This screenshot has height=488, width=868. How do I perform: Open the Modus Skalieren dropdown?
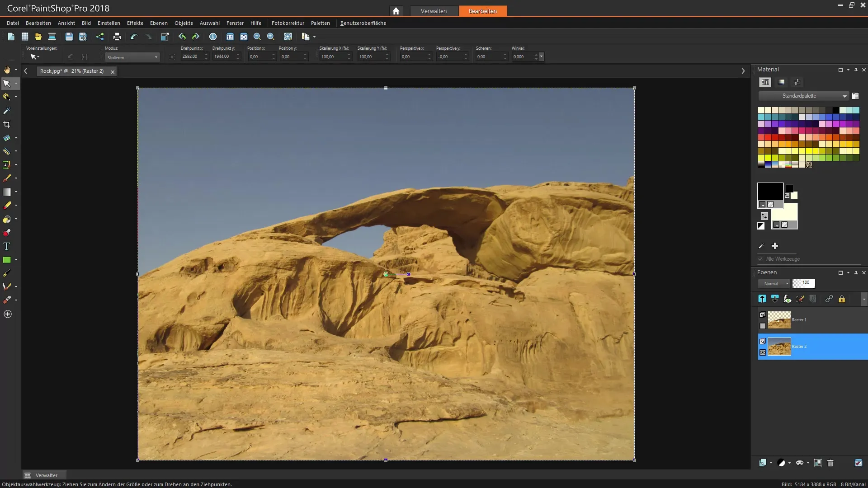click(x=132, y=57)
